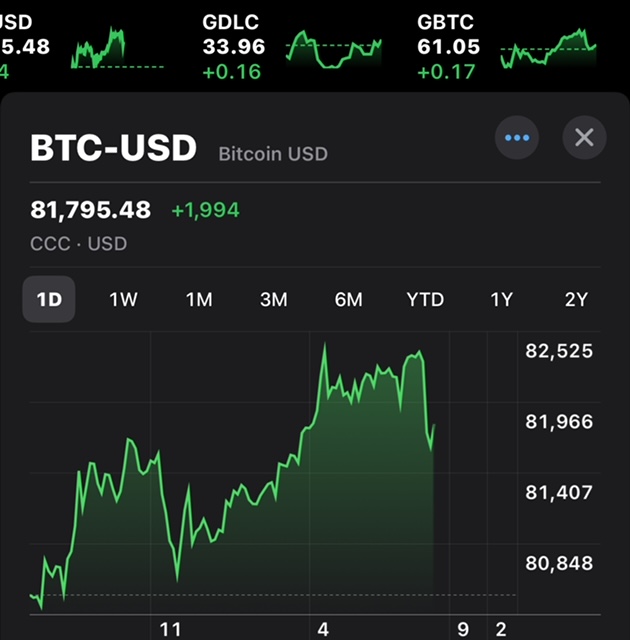The width and height of the screenshot is (630, 640).
Task: Tap the GDLC mini sparkline chart
Action: 333,48
